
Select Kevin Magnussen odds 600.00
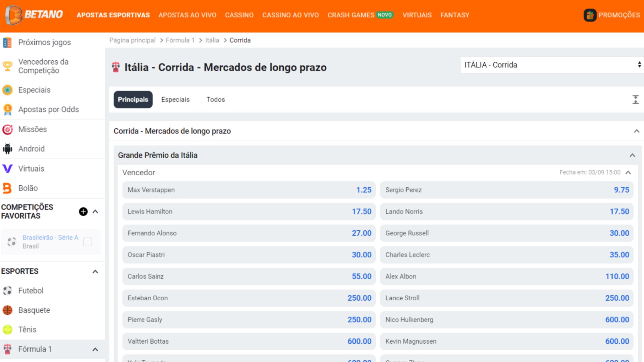pos(506,341)
